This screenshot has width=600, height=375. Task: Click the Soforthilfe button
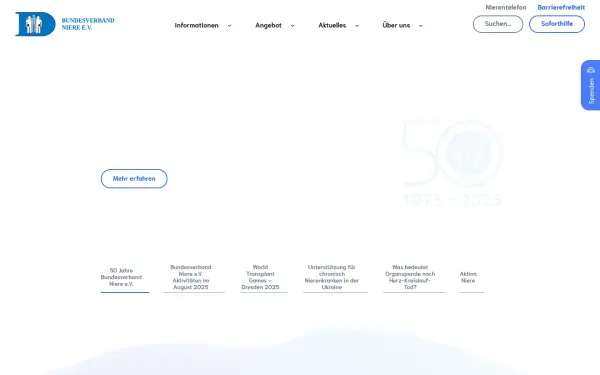[557, 24]
